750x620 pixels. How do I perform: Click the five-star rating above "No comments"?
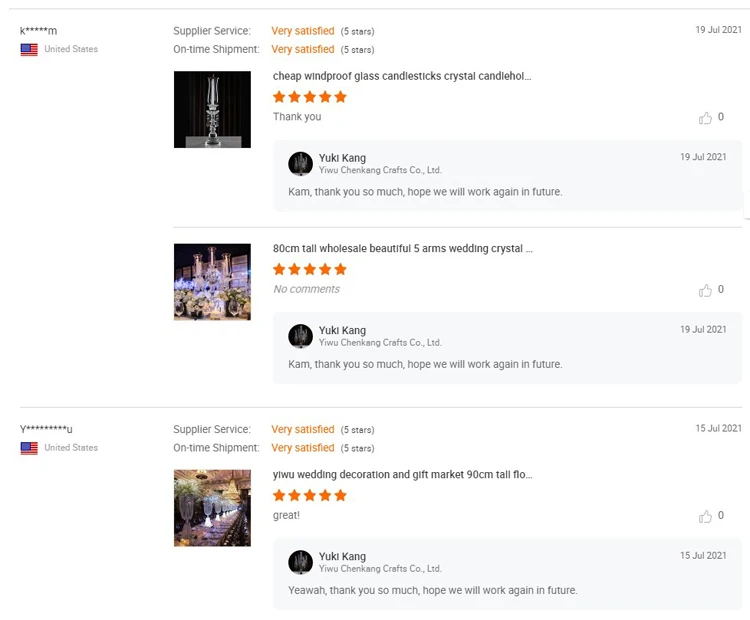(310, 269)
